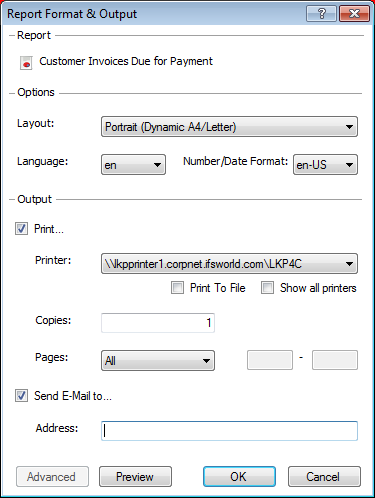Screen dimensions: 375x498
Task: Click the Cancel button
Action: coord(324,476)
